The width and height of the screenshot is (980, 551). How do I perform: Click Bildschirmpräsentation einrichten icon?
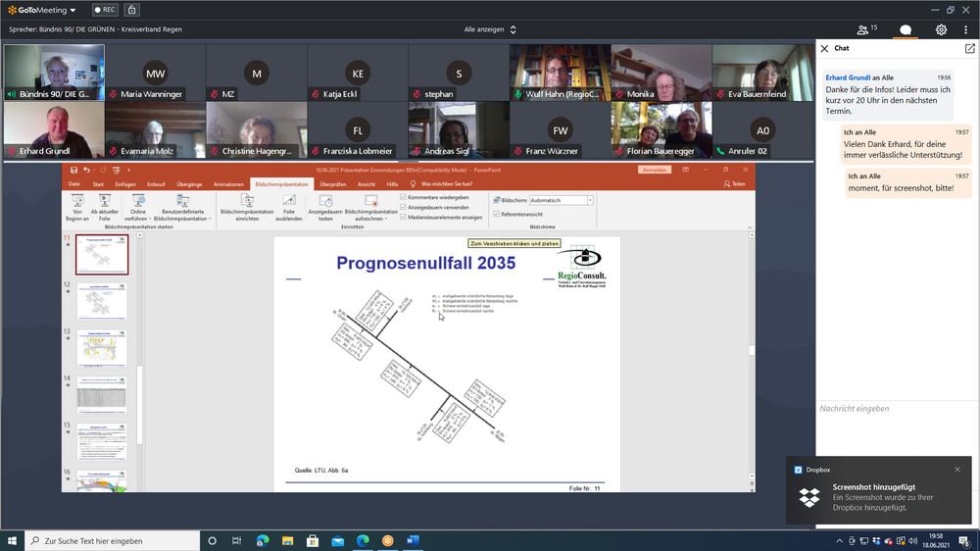pyautogui.click(x=246, y=201)
